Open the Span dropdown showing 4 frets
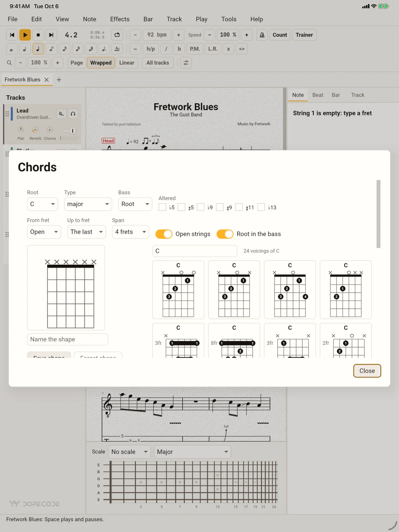The image size is (399, 532). click(x=131, y=232)
